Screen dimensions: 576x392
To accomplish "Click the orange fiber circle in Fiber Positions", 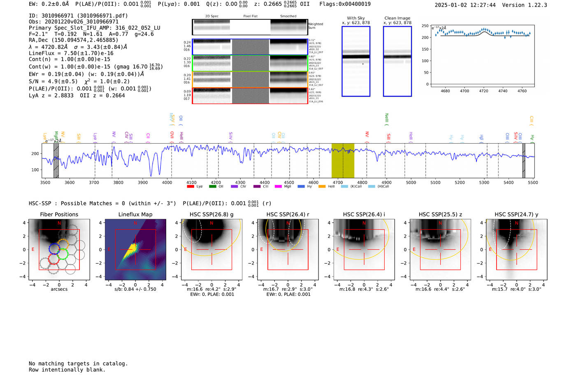I will tap(63, 244).
